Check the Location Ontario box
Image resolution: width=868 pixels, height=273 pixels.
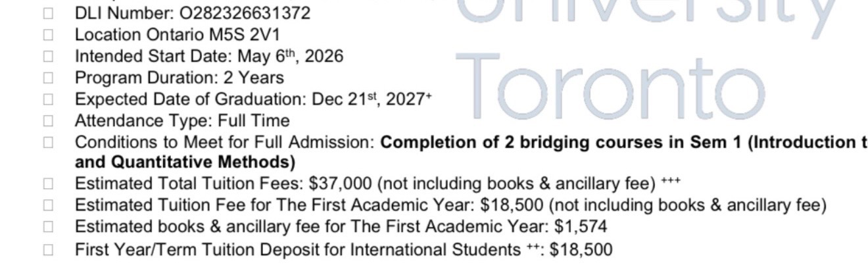click(48, 35)
